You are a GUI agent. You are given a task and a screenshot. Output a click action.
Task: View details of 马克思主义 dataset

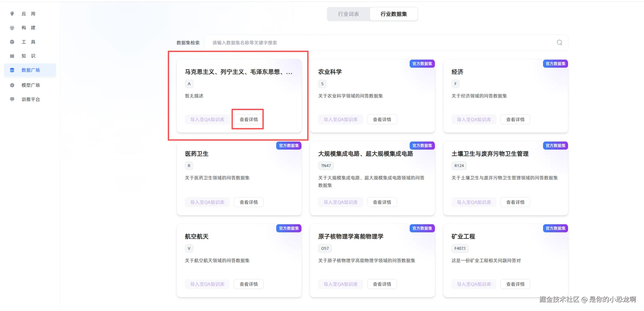click(x=249, y=120)
